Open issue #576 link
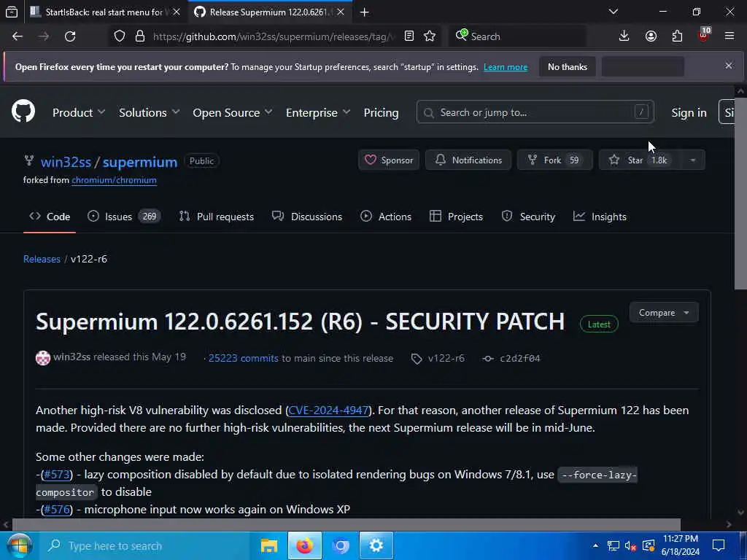 tap(57, 509)
